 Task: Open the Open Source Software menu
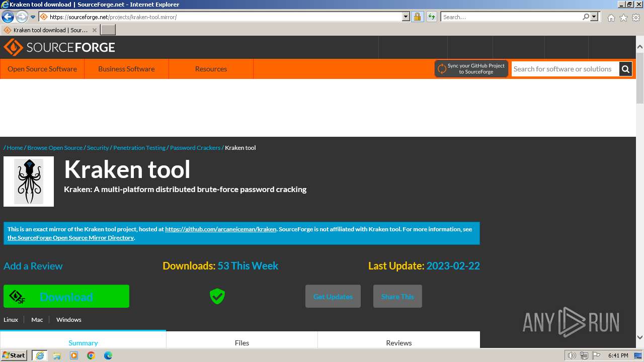(42, 69)
